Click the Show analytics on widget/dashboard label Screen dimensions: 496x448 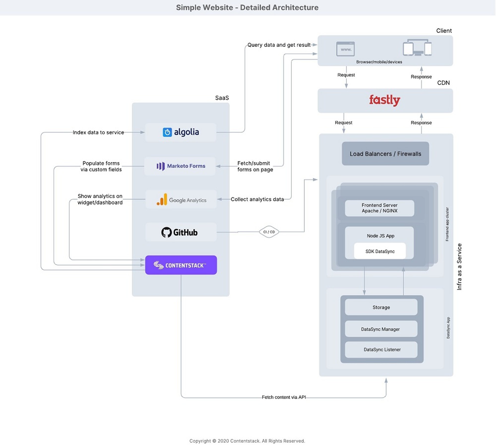[x=100, y=199]
